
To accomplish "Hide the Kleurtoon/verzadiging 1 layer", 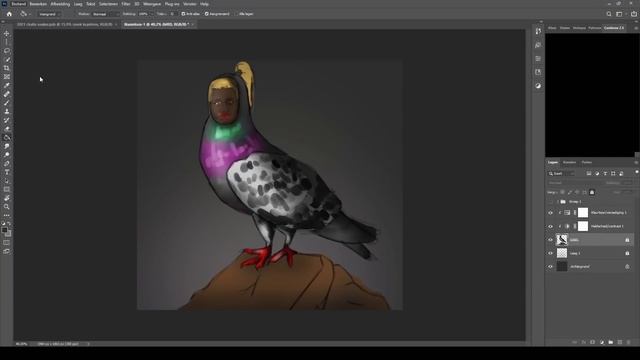I will [550, 213].
